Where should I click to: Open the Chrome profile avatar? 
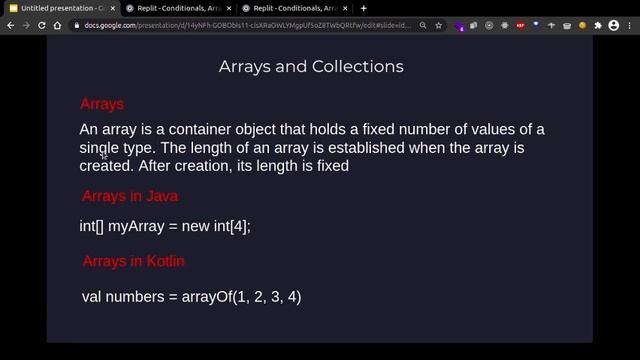pyautogui.click(x=613, y=25)
